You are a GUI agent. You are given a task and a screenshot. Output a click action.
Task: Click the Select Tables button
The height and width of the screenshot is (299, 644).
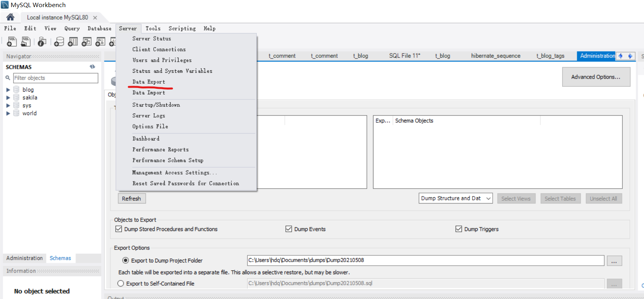(560, 198)
